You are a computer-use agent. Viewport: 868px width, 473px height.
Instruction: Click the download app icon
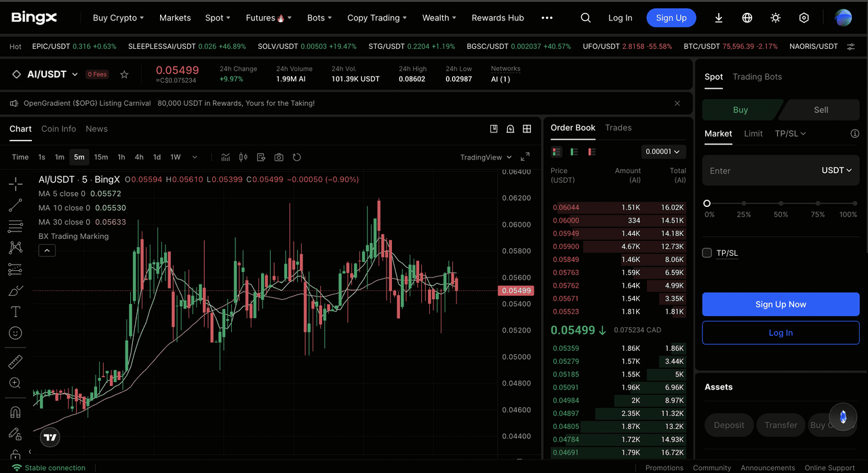pyautogui.click(x=719, y=18)
